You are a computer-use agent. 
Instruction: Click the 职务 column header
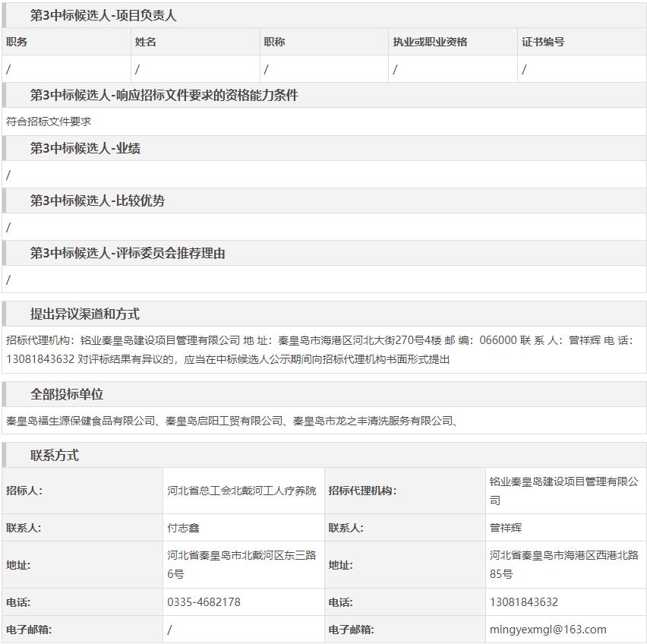point(17,42)
